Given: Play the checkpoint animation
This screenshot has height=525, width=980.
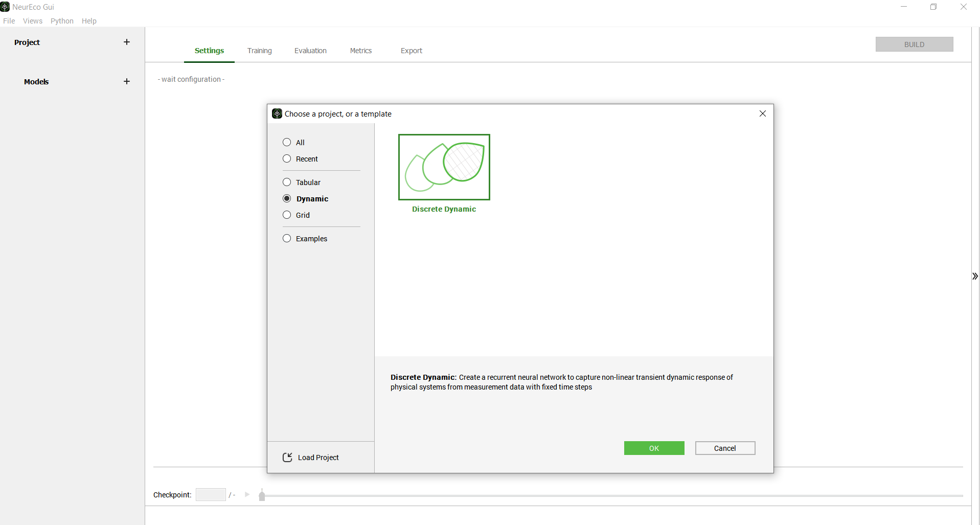Looking at the screenshot, I should click(247, 494).
